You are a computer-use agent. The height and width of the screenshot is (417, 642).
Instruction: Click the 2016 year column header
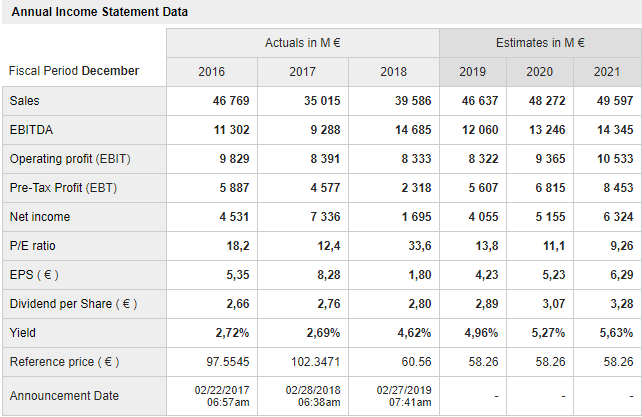point(212,72)
